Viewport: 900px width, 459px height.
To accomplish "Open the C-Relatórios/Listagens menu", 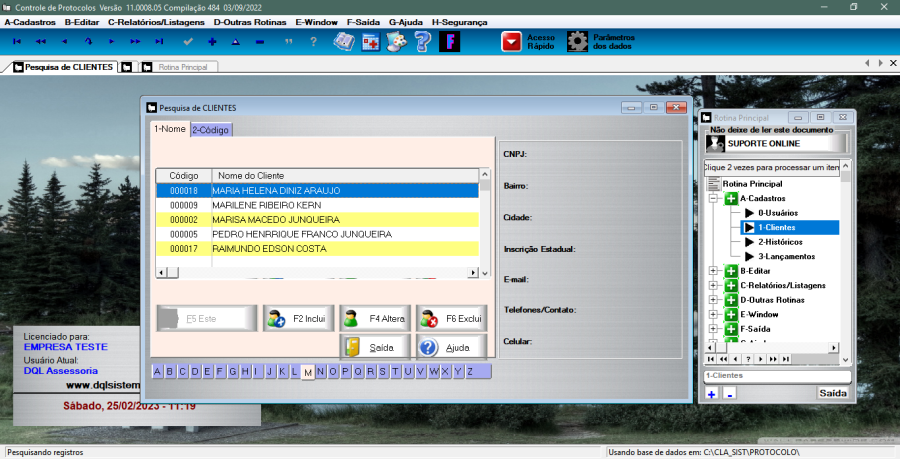I will point(156,21).
